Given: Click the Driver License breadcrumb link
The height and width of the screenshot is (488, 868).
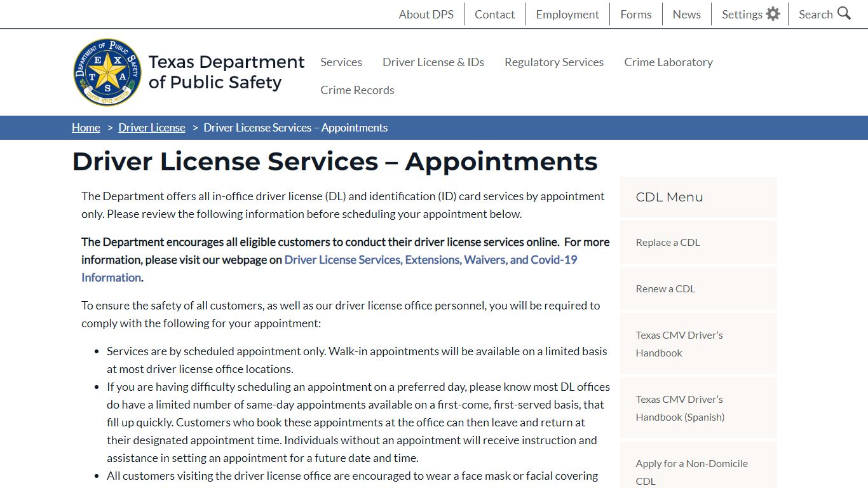Looking at the screenshot, I should tap(152, 128).
